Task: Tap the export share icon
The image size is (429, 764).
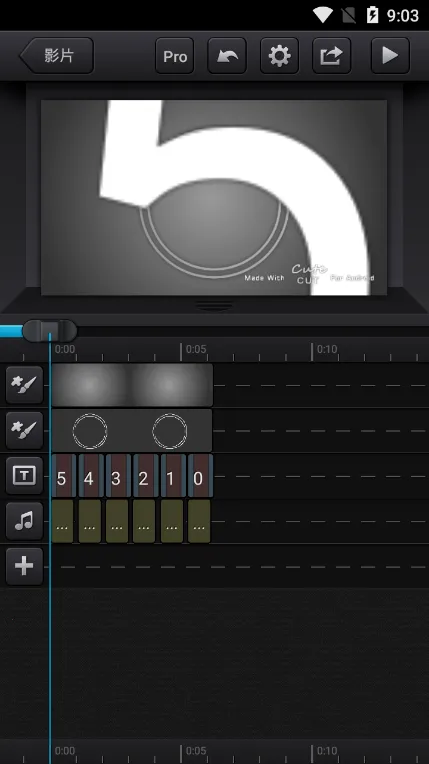Action: [332, 56]
